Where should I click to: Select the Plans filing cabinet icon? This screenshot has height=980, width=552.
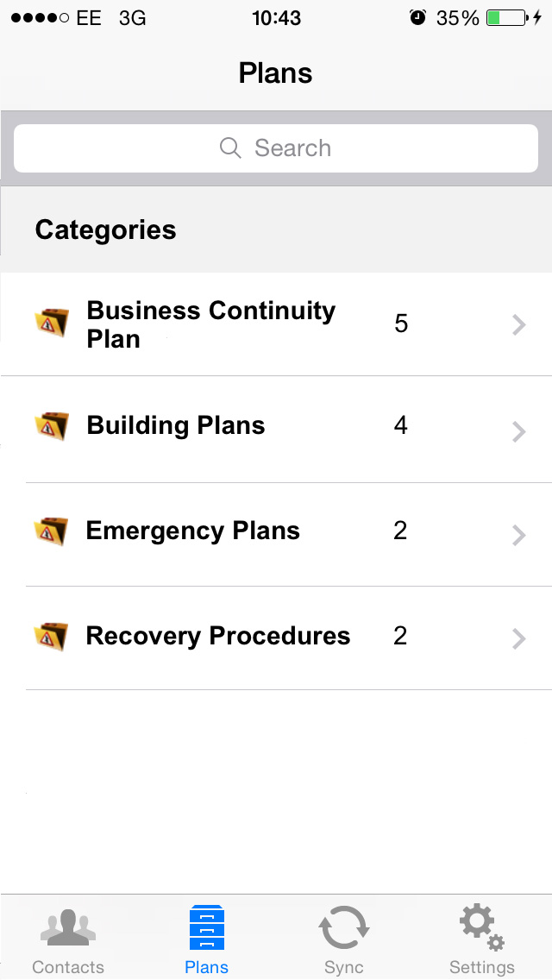pyautogui.click(x=206, y=927)
